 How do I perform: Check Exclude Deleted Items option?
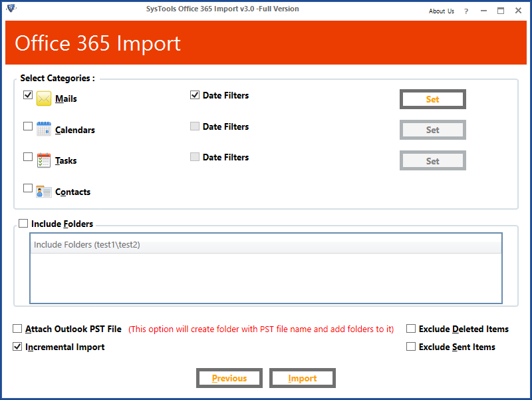click(x=411, y=328)
